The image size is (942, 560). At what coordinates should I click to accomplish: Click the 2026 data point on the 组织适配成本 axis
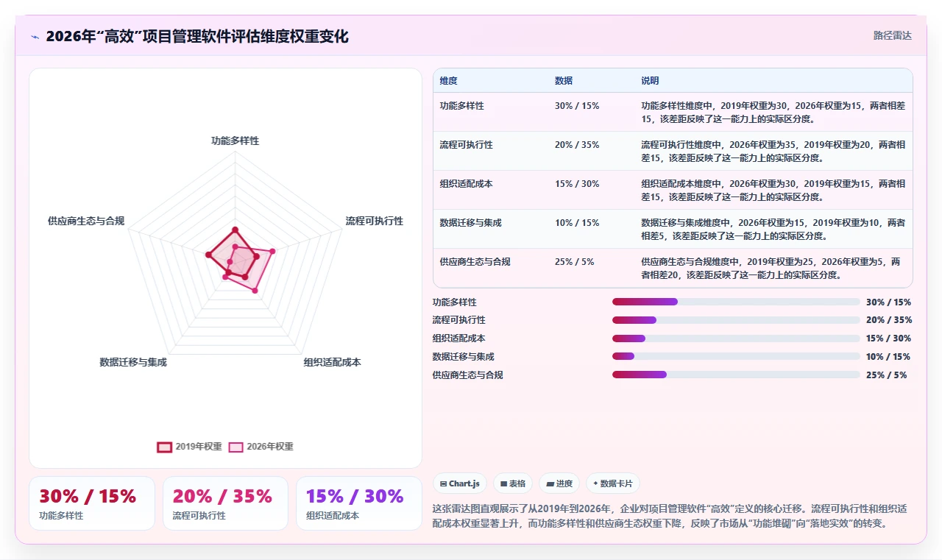(255, 291)
